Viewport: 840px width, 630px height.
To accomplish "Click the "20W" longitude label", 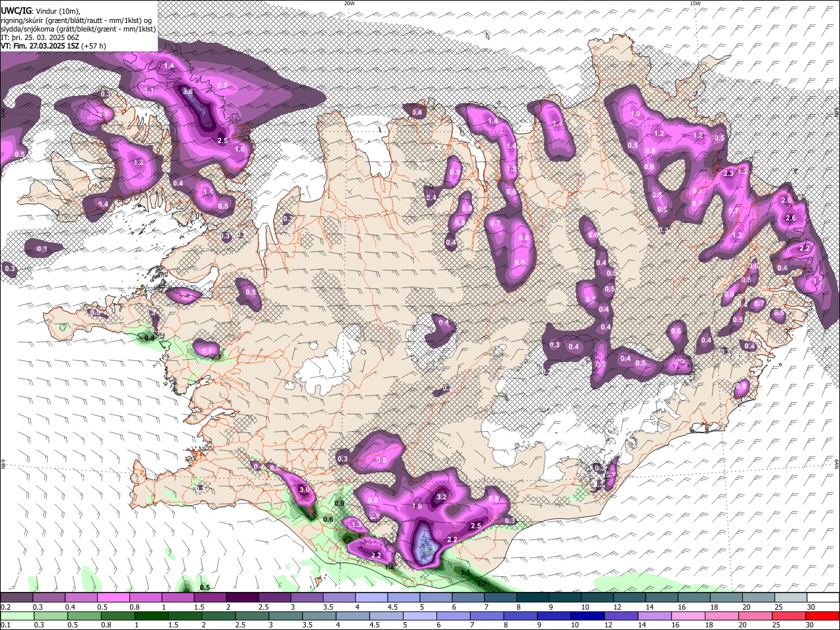I will click(x=349, y=3).
